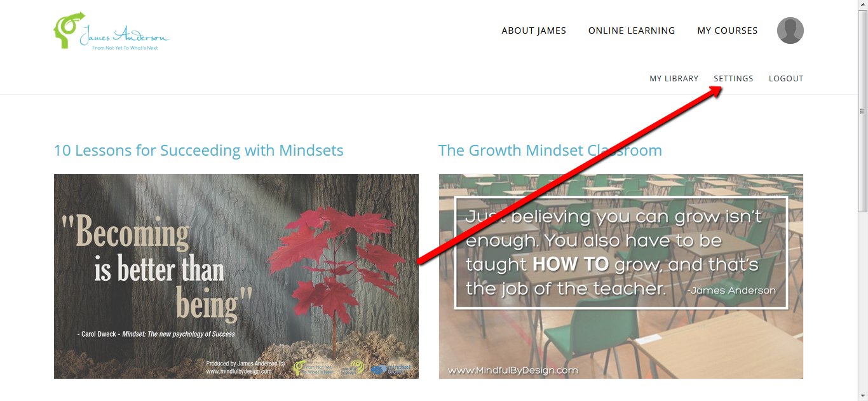
Task: Open The Growth Mindset Classroom title link
Action: (x=550, y=151)
